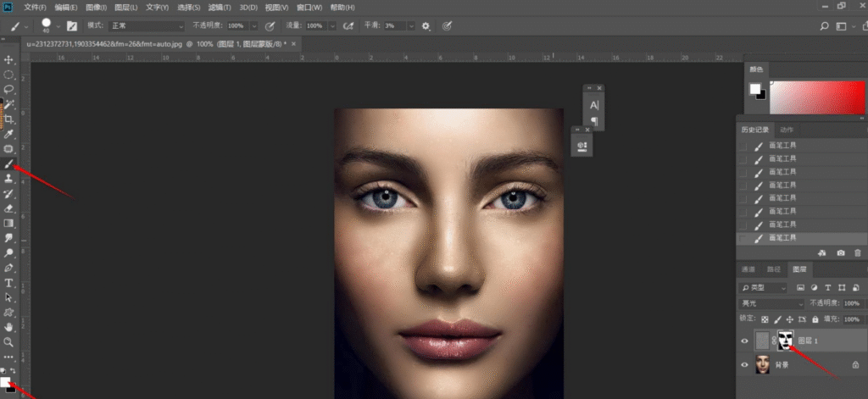Select the layer mask thumbnail of 图层 1

click(x=786, y=341)
